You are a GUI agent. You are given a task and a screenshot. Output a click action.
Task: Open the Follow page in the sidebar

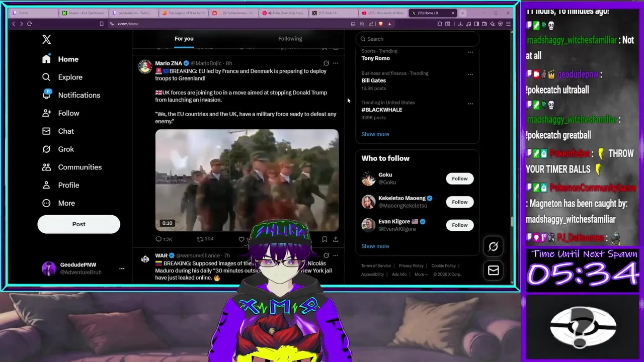(60, 113)
